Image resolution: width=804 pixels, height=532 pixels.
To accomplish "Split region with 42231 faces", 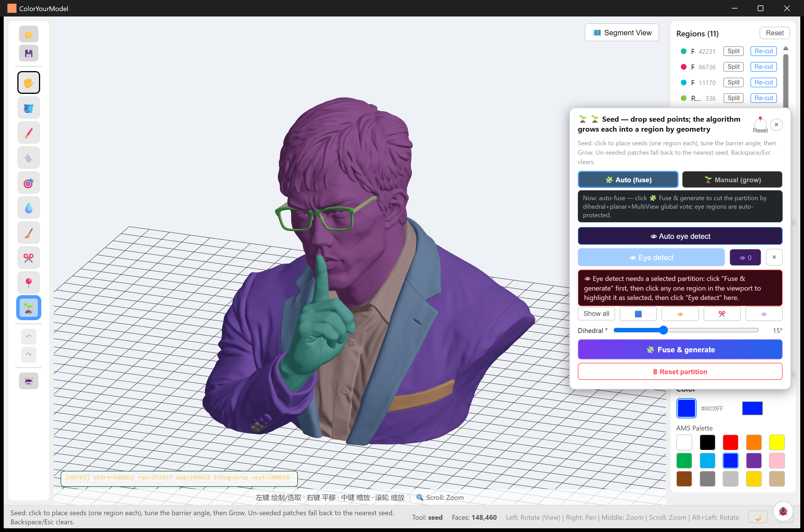I will point(733,51).
